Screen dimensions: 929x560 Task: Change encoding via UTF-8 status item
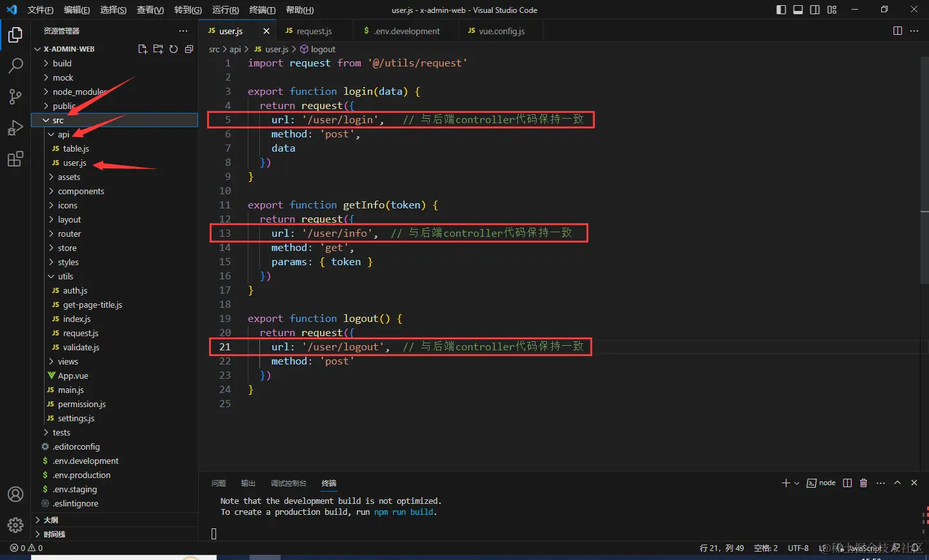coord(798,548)
